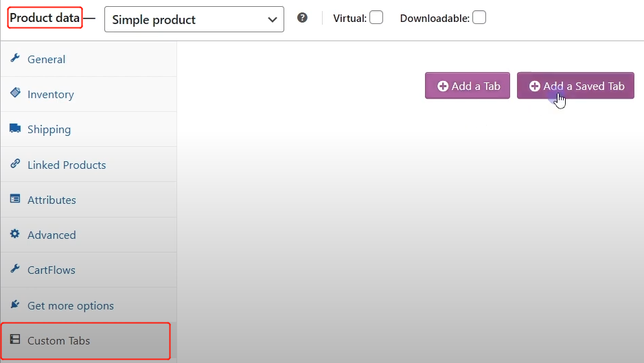
Task: Click the Add a Saved Tab button
Action: click(x=575, y=85)
